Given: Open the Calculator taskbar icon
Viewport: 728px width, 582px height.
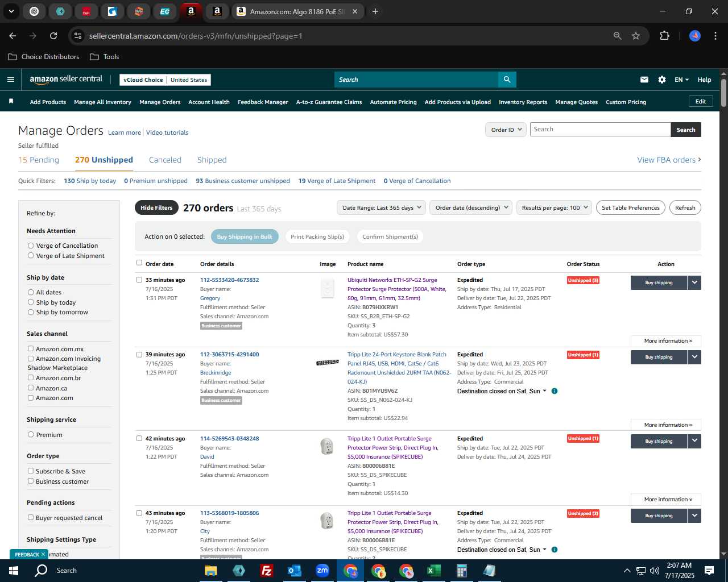Looking at the screenshot, I should click(461, 571).
